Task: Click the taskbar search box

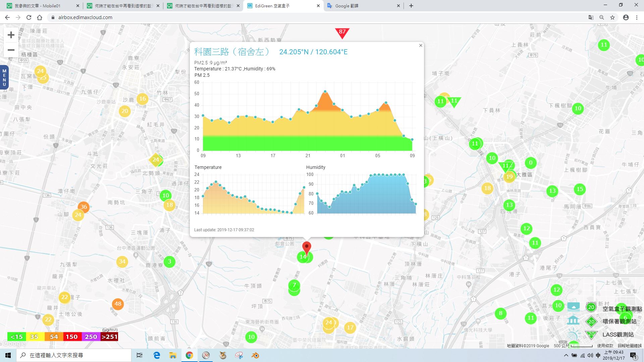Action: tap(74, 355)
